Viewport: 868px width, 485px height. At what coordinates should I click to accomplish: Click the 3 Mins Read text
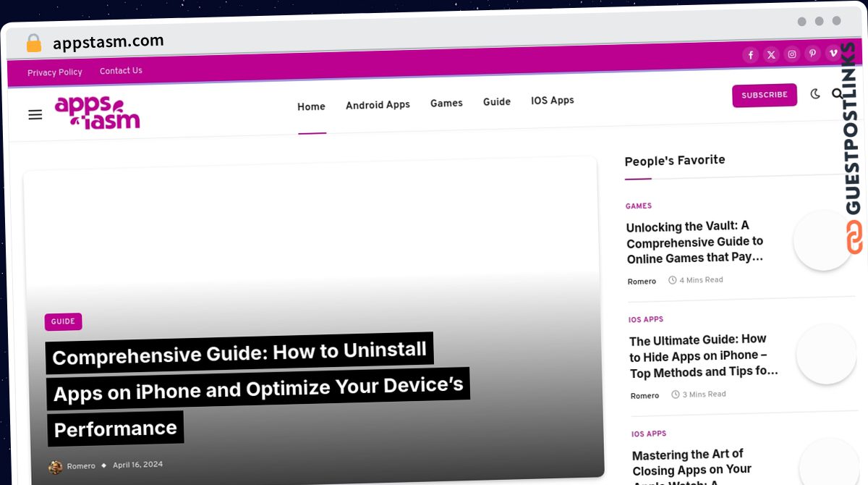(704, 395)
